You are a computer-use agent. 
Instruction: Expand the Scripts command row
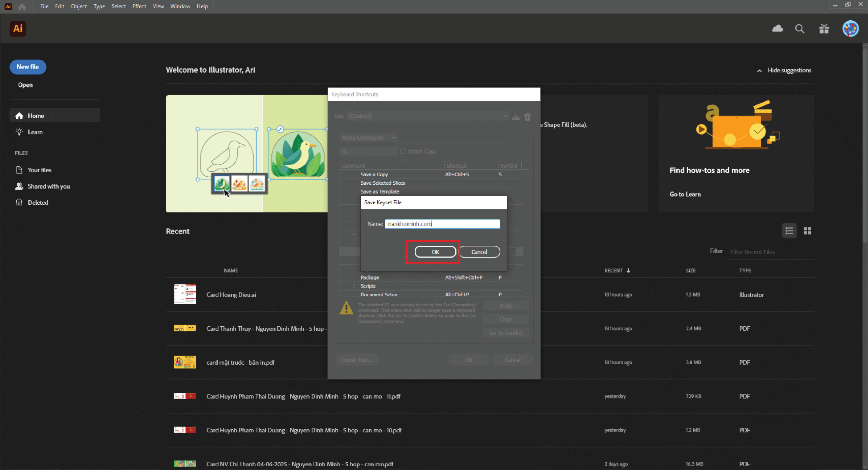click(x=354, y=286)
